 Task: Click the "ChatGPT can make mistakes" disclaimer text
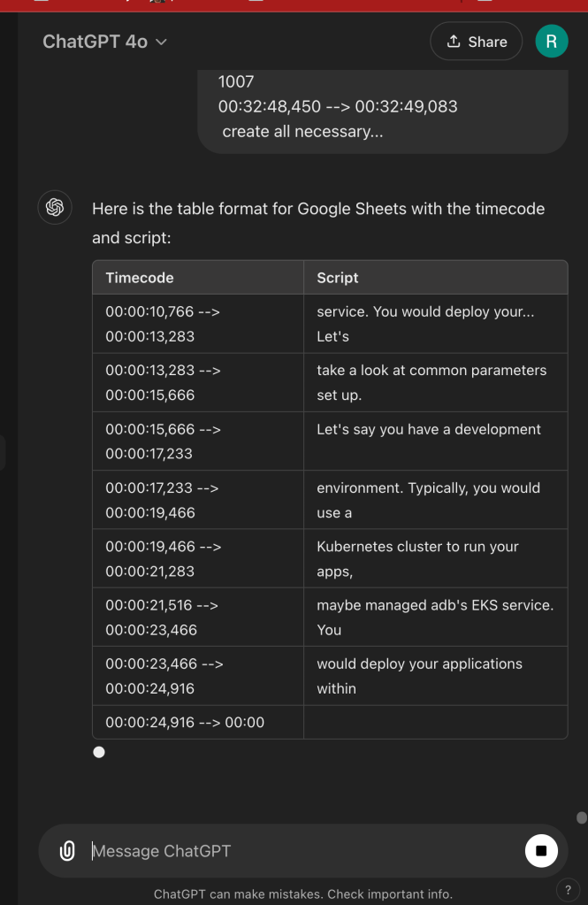coord(303,894)
